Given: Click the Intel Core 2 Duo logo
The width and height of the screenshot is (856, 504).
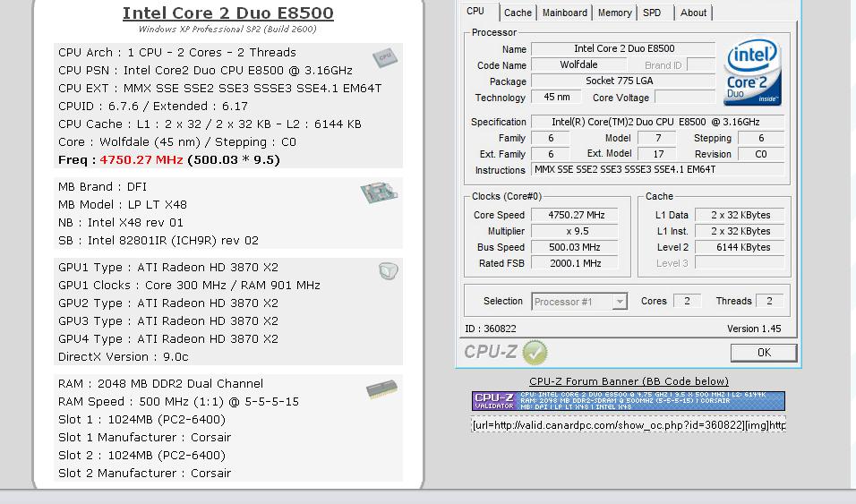Looking at the screenshot, I should click(752, 73).
